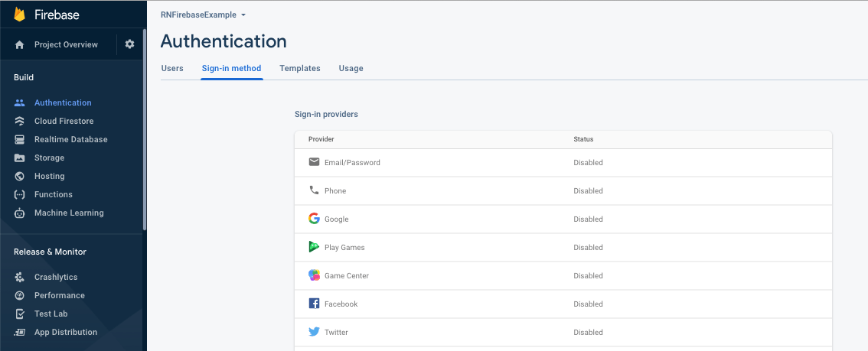Image resolution: width=868 pixels, height=351 pixels.
Task: Open the Storage section
Action: pyautogui.click(x=49, y=158)
